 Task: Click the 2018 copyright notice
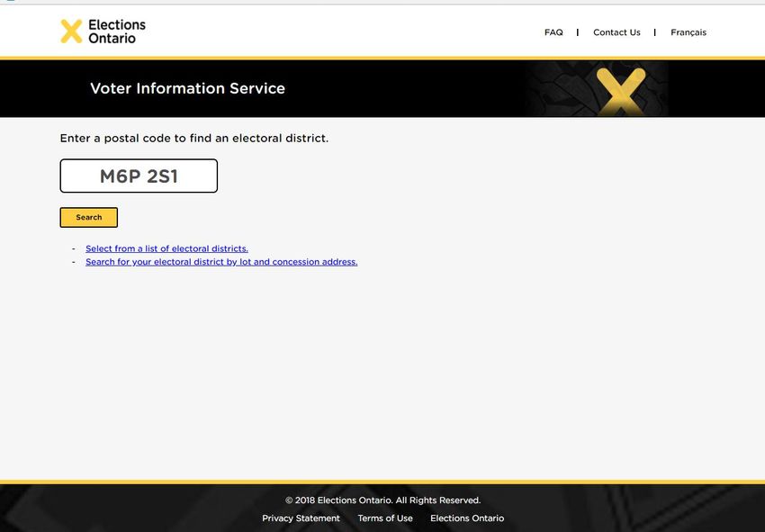tap(383, 500)
